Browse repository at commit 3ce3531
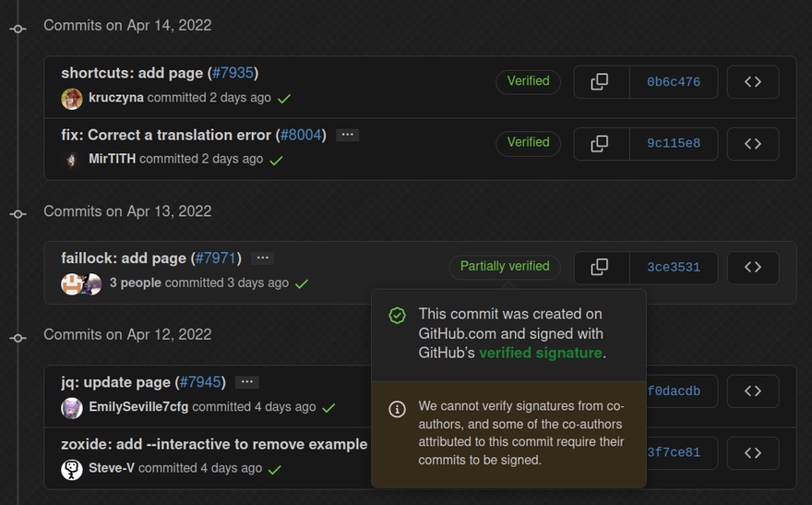The width and height of the screenshot is (812, 505). point(753,267)
